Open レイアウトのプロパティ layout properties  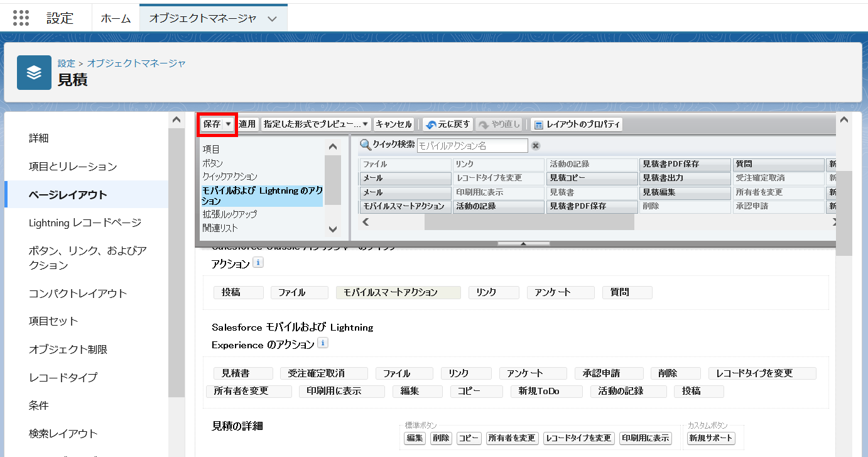tap(577, 124)
